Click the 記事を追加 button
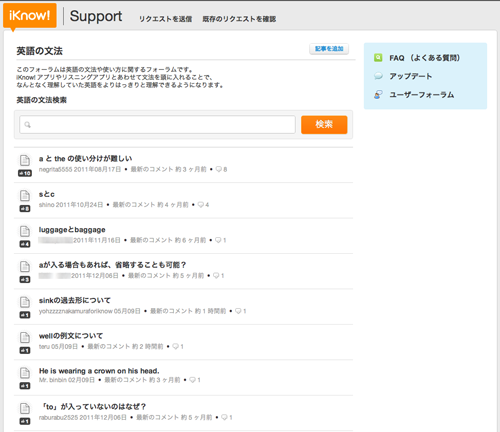 click(329, 49)
